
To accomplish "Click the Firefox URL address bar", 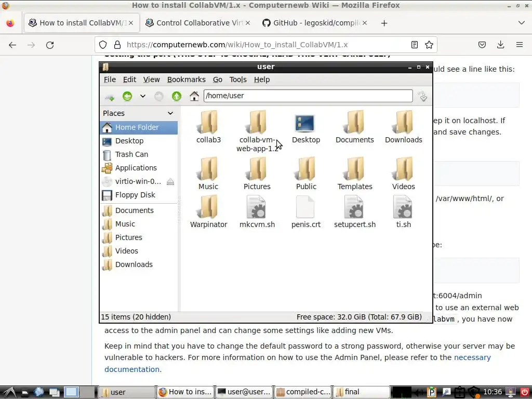I will 265,45.
